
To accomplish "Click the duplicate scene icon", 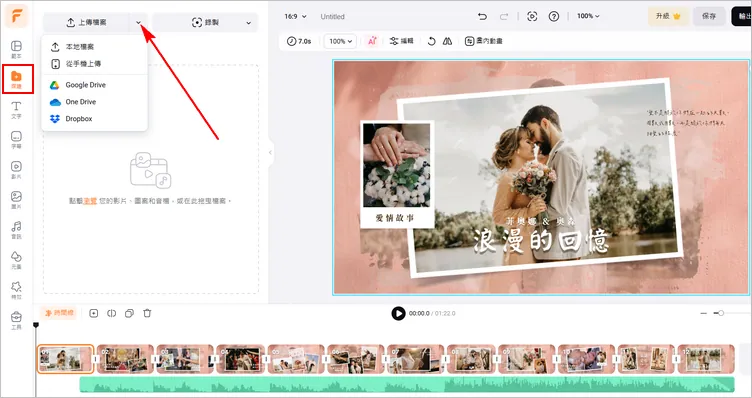I will coord(129,313).
